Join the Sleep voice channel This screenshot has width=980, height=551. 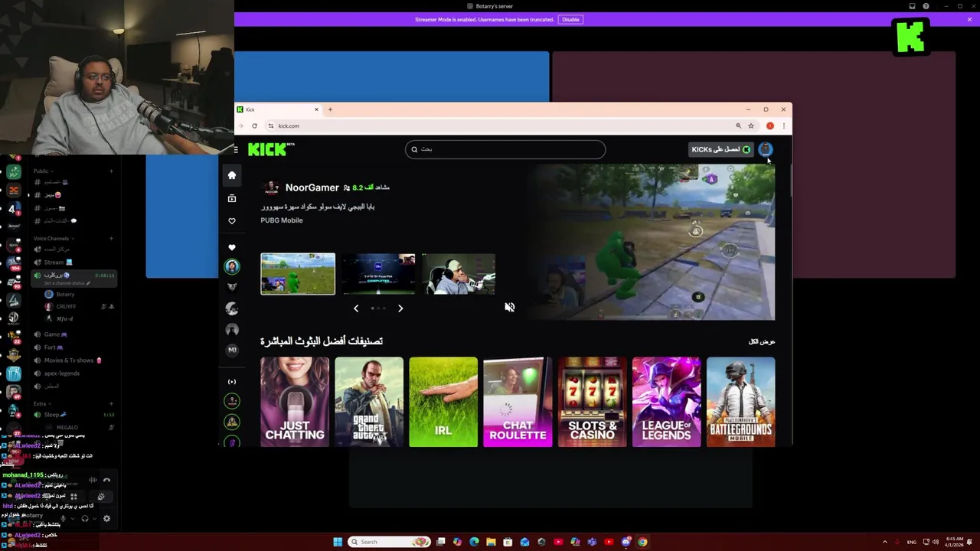point(73,415)
